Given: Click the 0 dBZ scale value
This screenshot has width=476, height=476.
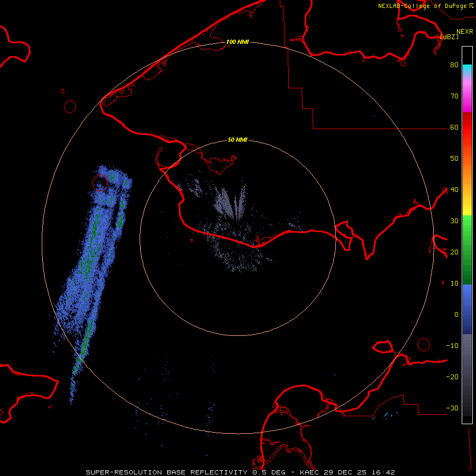Looking at the screenshot, I should point(456,315).
